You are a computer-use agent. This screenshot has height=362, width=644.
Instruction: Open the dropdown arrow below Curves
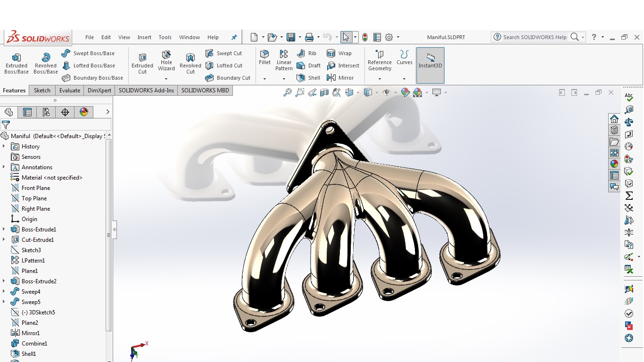point(404,79)
